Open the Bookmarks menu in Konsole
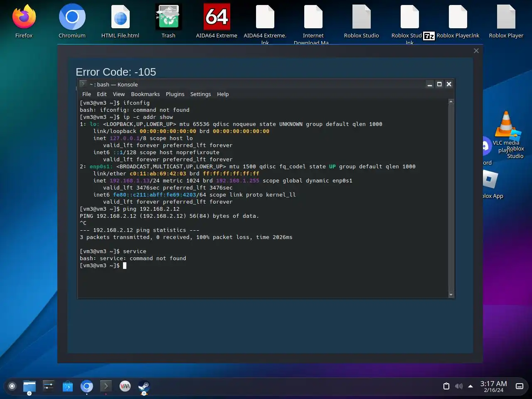532x399 pixels. (x=145, y=94)
